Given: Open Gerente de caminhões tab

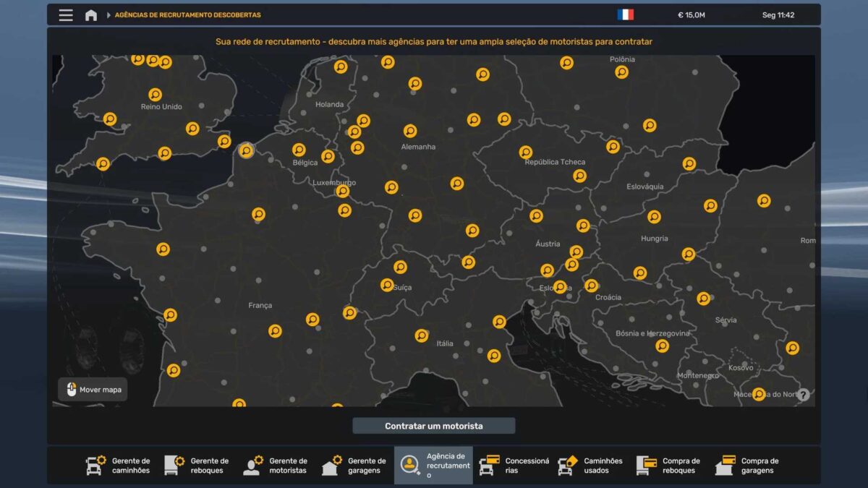Looking at the screenshot, I should [118, 466].
